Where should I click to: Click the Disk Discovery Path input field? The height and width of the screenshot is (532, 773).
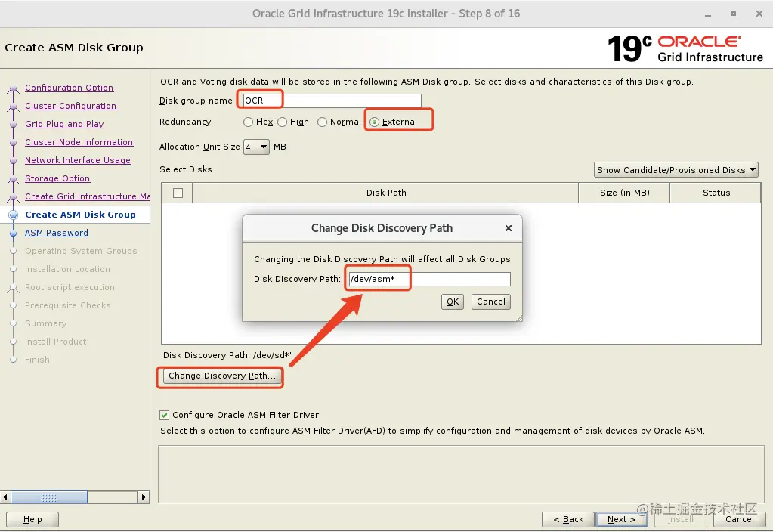pos(429,279)
